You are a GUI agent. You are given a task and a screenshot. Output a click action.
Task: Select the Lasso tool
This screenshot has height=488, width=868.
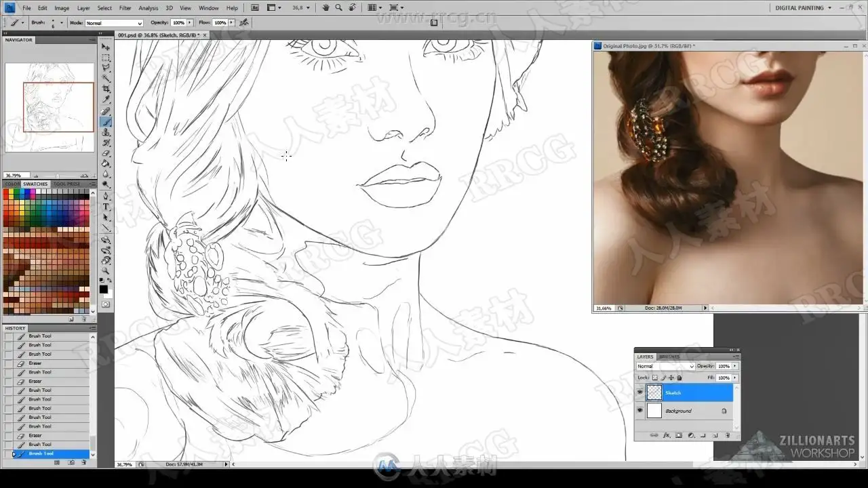[x=106, y=68]
